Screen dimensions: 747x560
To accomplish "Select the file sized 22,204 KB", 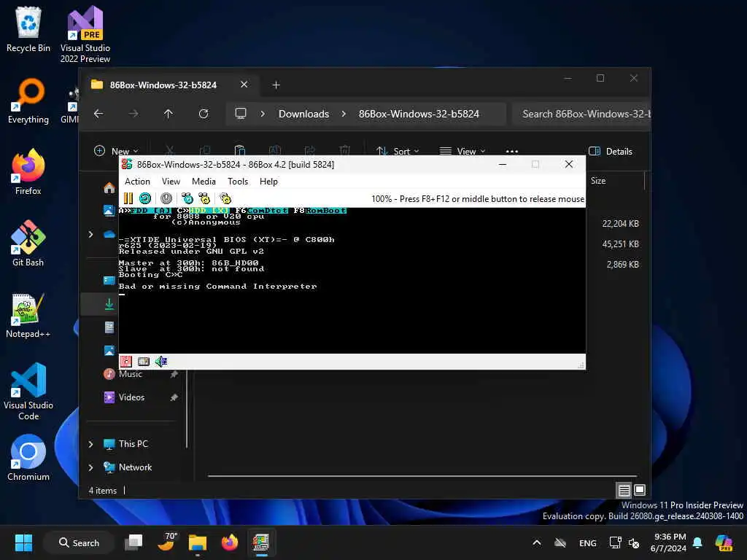I will tap(620, 223).
